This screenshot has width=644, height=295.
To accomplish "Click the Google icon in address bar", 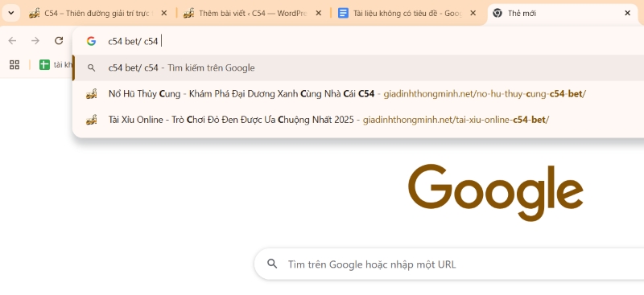I will 91,41.
